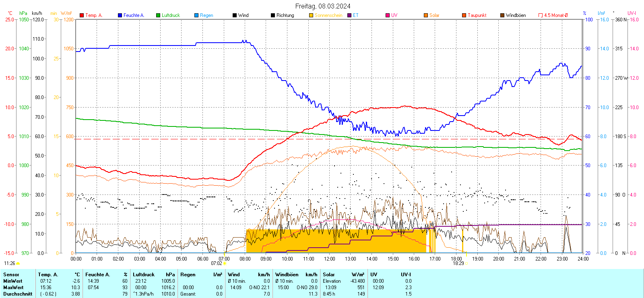644x298 pixels.
Task: Toggle the Regen series legend square
Action: click(x=196, y=15)
